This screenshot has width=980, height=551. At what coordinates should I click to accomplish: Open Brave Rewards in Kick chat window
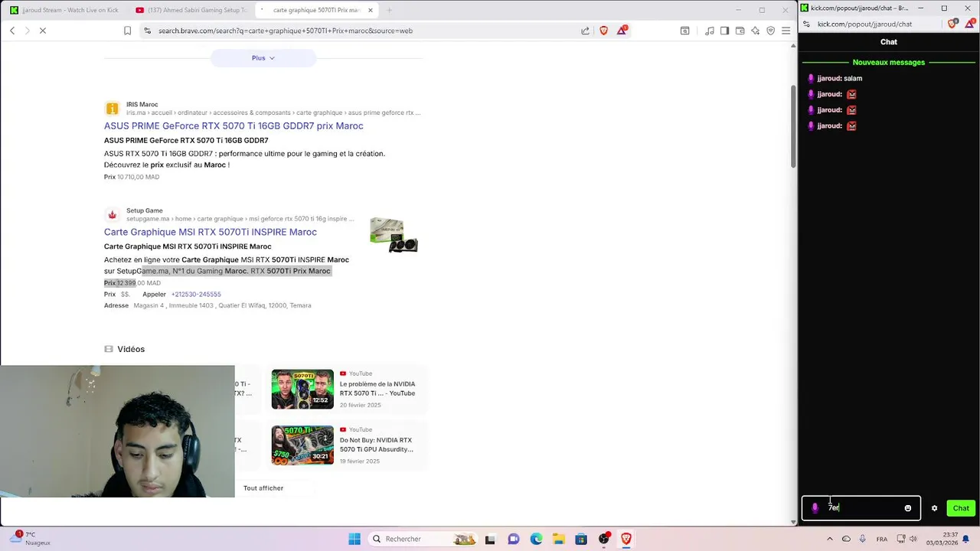(969, 24)
